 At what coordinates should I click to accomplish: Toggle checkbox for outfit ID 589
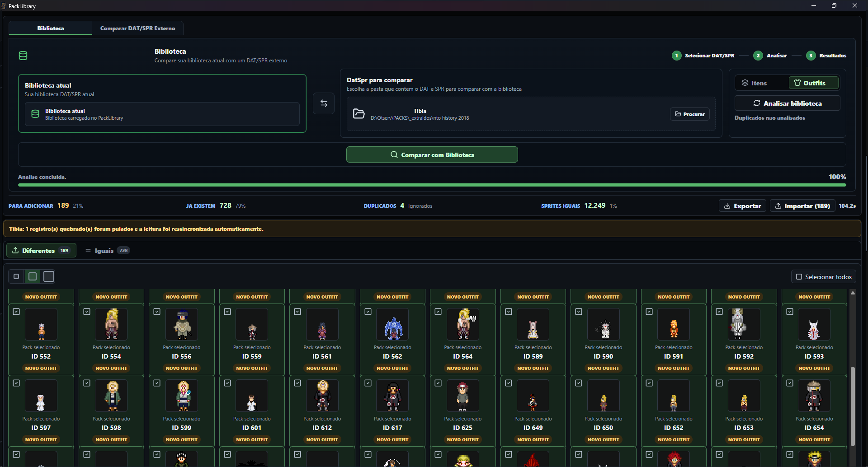point(509,312)
